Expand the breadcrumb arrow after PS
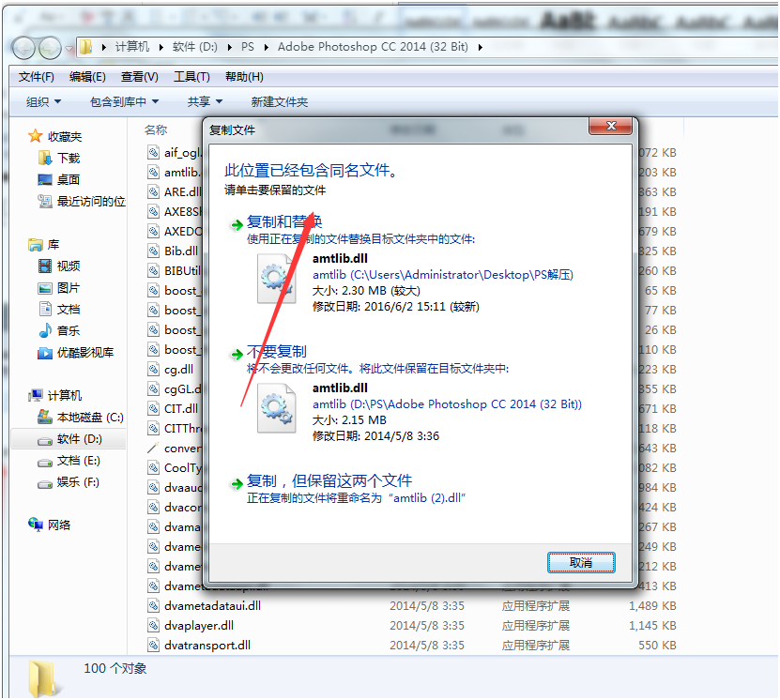 click(267, 47)
